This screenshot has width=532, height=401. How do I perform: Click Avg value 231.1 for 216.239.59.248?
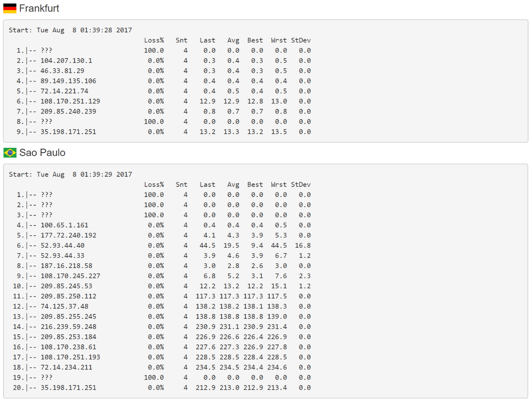point(230,326)
